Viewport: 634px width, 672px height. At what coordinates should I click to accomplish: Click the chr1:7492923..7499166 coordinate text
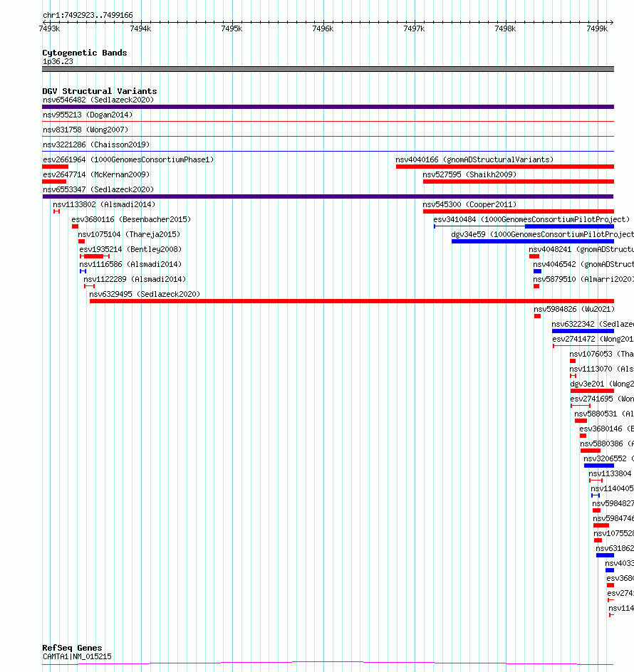88,16
